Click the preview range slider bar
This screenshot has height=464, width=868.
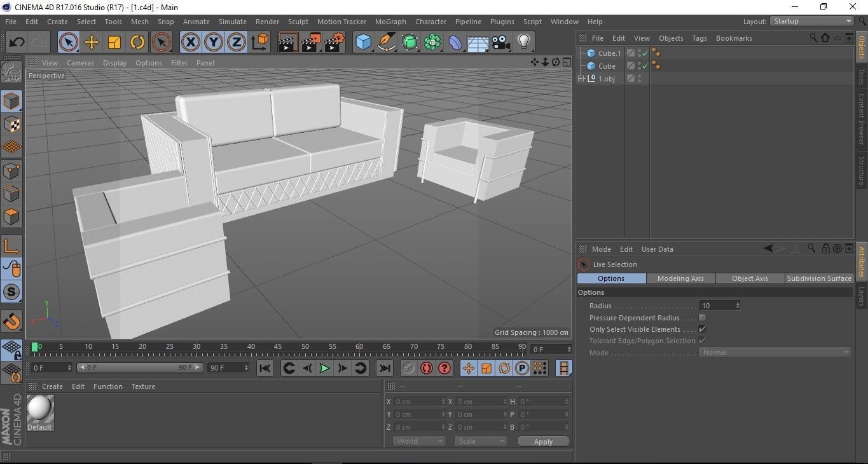[139, 368]
